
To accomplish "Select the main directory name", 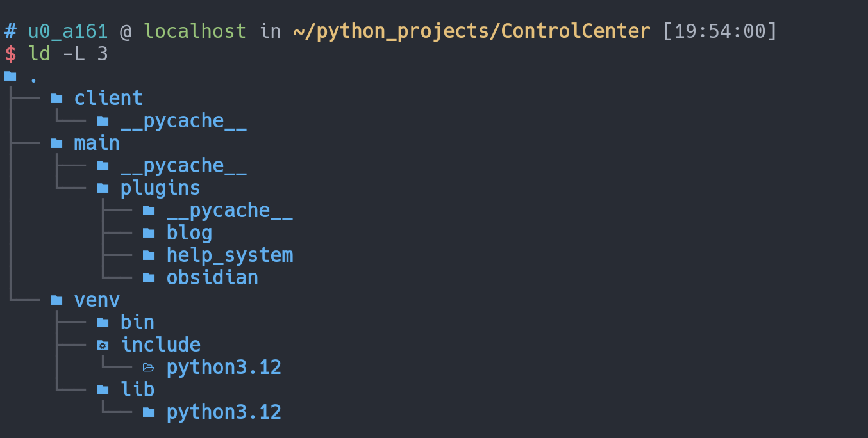I will (97, 143).
